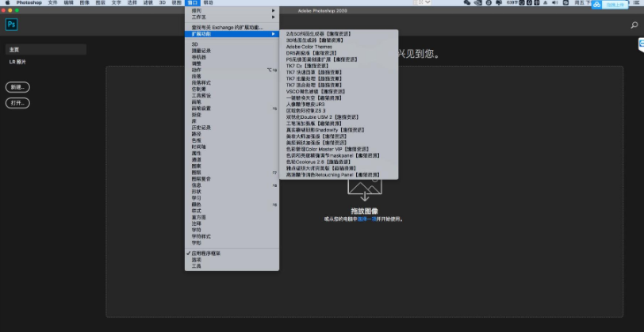Choose 路径 panel entry
Image resolution: width=644 pixels, height=332 pixels.
coord(232,134)
